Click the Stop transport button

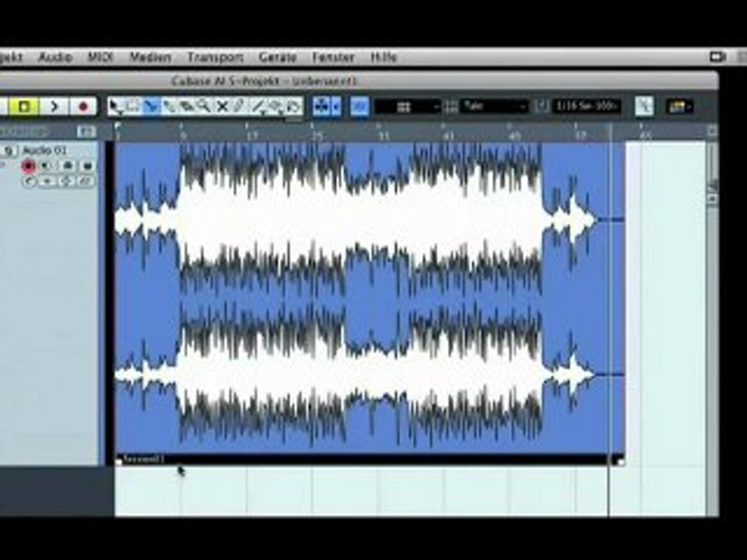coord(24,107)
